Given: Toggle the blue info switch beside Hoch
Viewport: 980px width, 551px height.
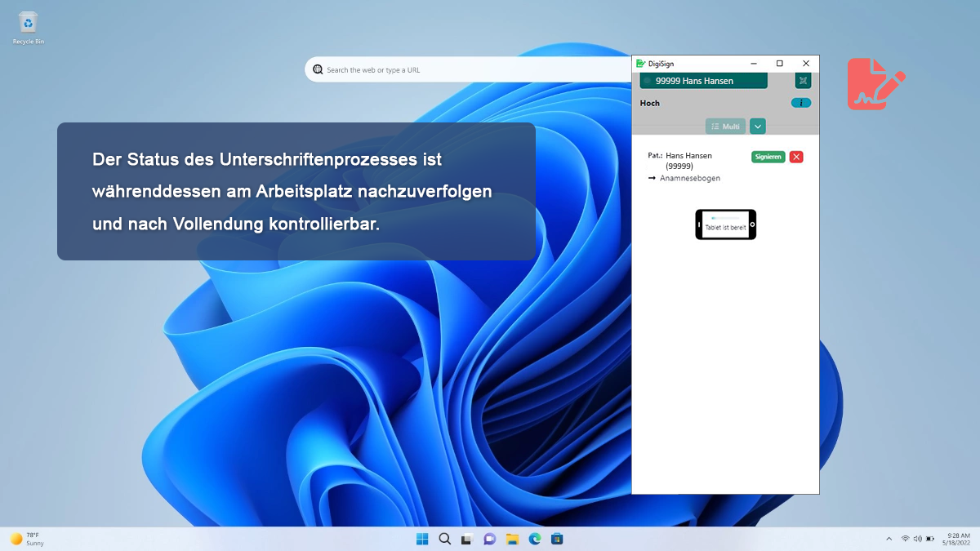Looking at the screenshot, I should pyautogui.click(x=801, y=103).
